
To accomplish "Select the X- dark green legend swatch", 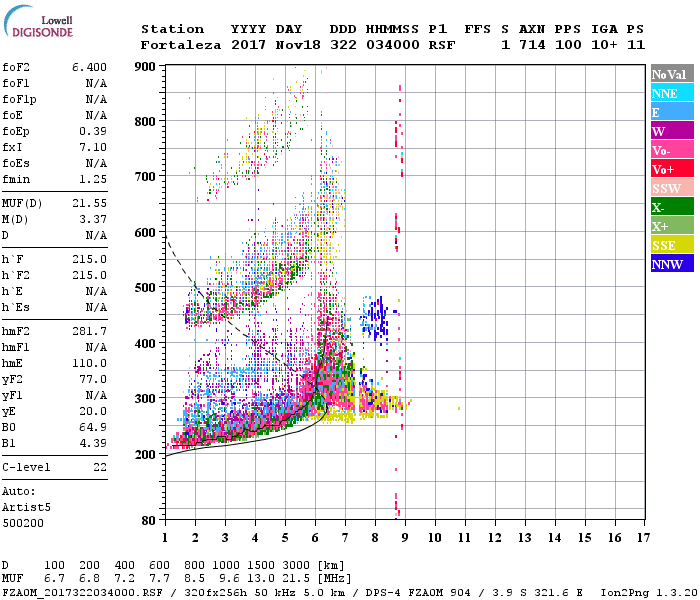I will [x=672, y=207].
